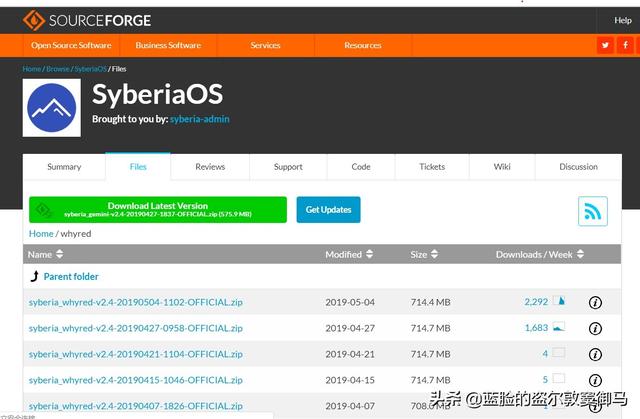Image resolution: width=640 pixels, height=419 pixels.
Task: Download syberia_whyred-v2.4-20190415-1046-OFFICIAL.zip
Action: (x=136, y=380)
